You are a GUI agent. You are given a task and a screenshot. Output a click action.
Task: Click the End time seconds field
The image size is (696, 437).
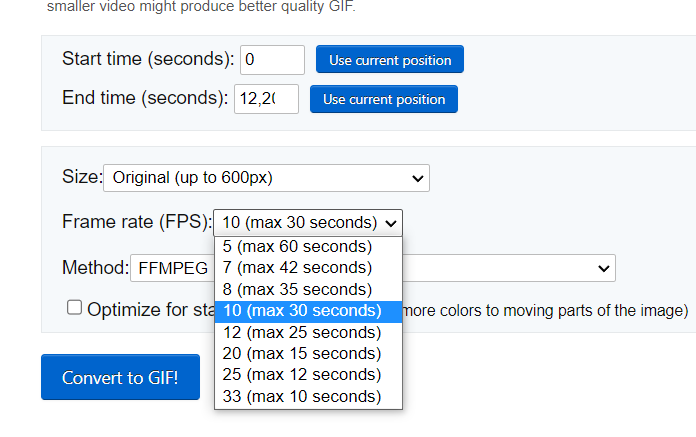click(266, 99)
